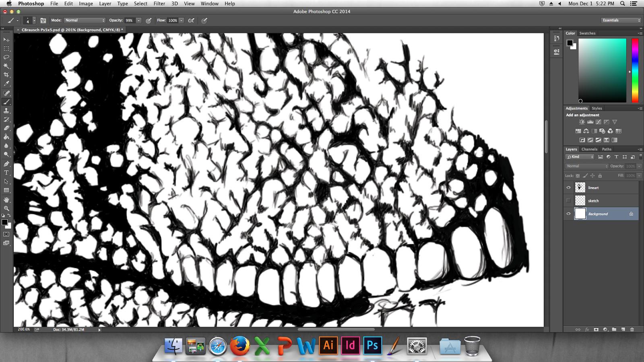Hide the Background layer
Viewport: 644px width, 362px height.
pos(568,214)
